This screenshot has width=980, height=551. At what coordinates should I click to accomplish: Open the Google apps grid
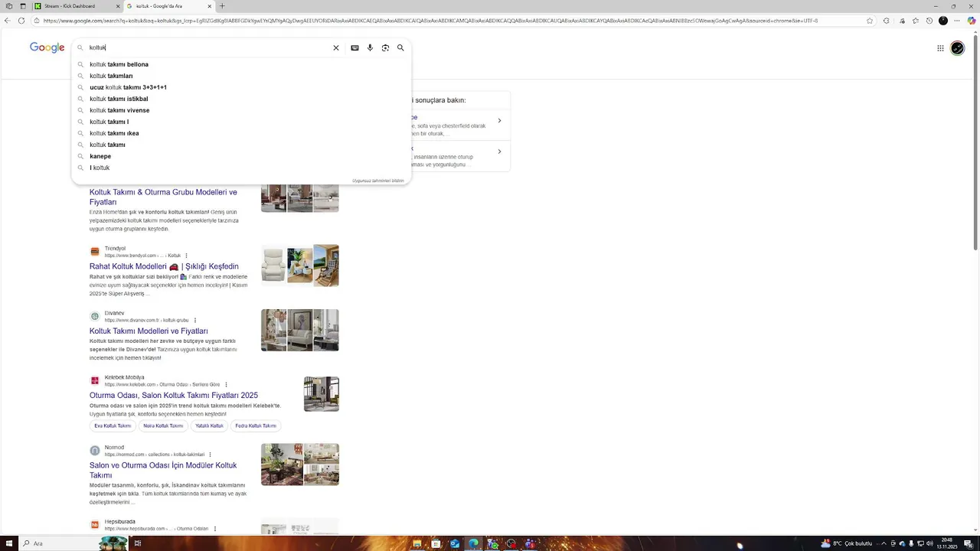tap(940, 48)
